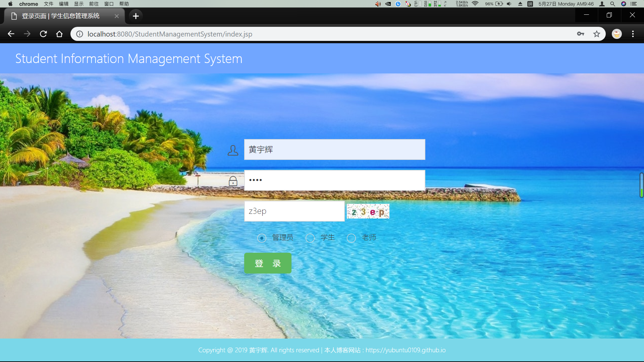Select the 学生 radio button
This screenshot has width=644, height=362.
(310, 238)
